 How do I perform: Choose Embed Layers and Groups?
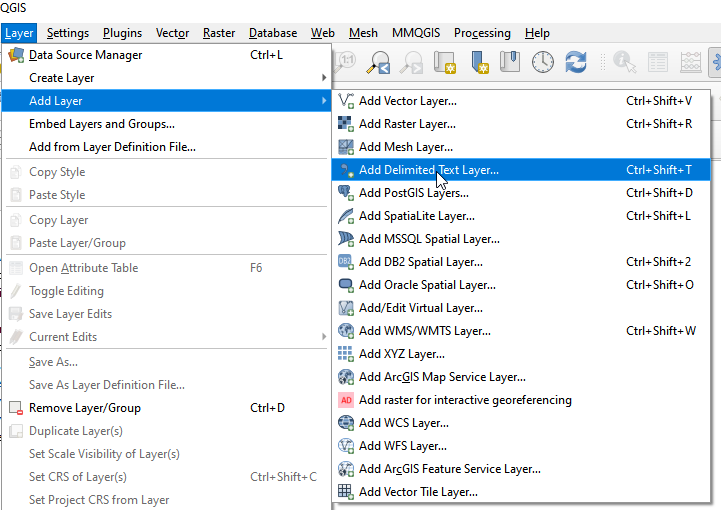166,124
